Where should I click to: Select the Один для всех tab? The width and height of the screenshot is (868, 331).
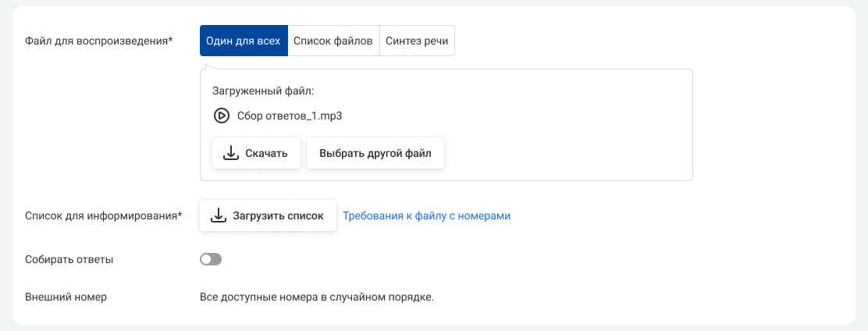tap(244, 41)
